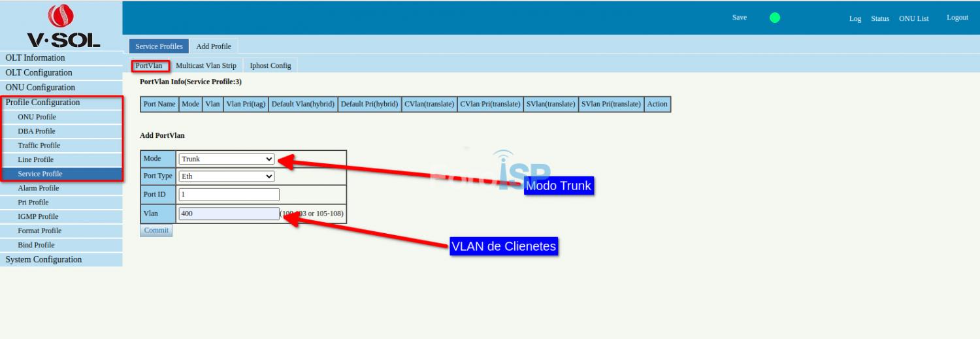Image resolution: width=980 pixels, height=339 pixels.
Task: Click the V-SOL logo icon
Action: [x=61, y=16]
